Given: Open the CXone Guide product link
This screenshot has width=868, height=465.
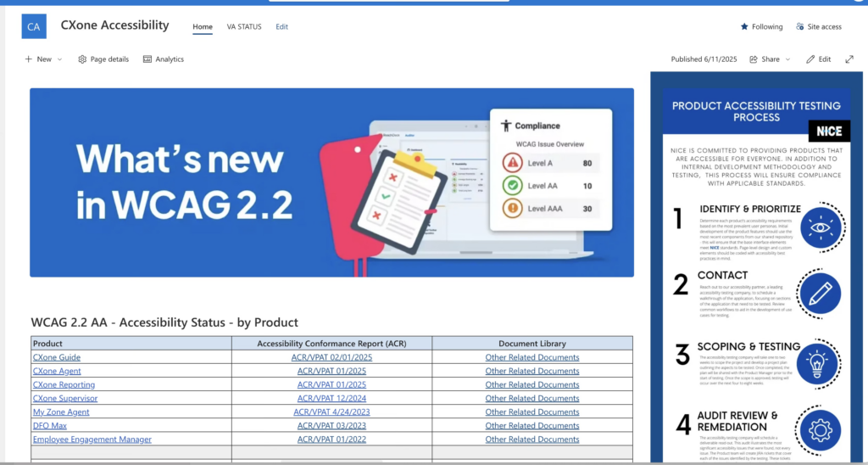Looking at the screenshot, I should 57,357.
